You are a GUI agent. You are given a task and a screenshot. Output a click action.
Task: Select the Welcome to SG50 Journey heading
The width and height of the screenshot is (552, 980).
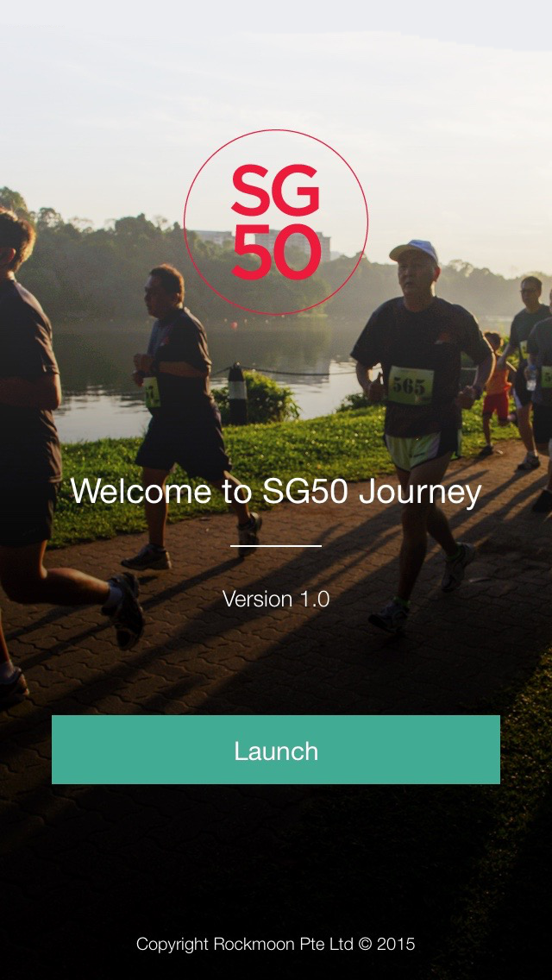276,492
